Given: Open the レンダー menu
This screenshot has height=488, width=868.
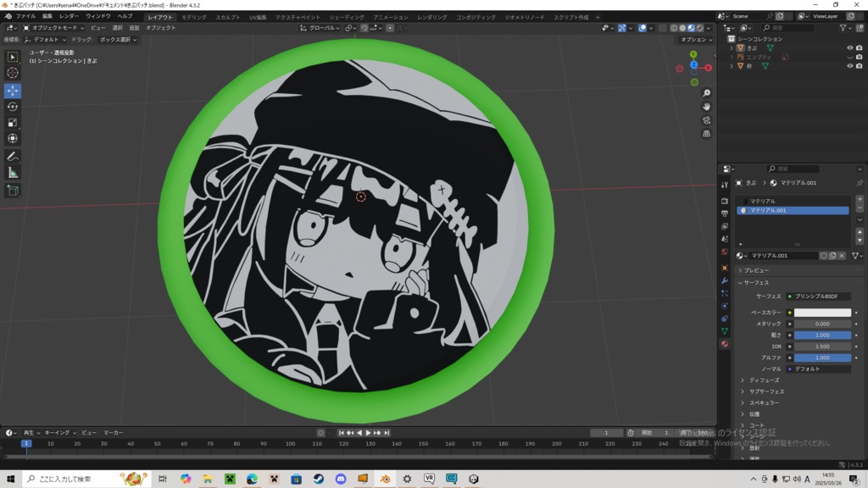Looking at the screenshot, I should point(70,17).
